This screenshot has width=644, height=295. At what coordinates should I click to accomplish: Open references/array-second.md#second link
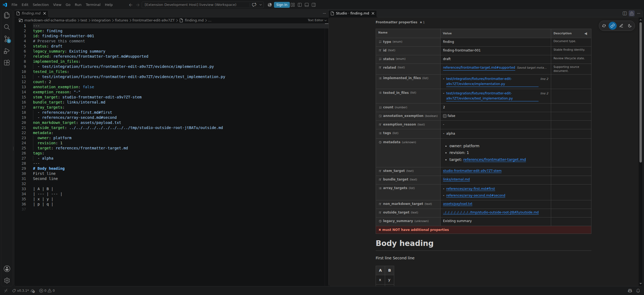pyautogui.click(x=475, y=196)
